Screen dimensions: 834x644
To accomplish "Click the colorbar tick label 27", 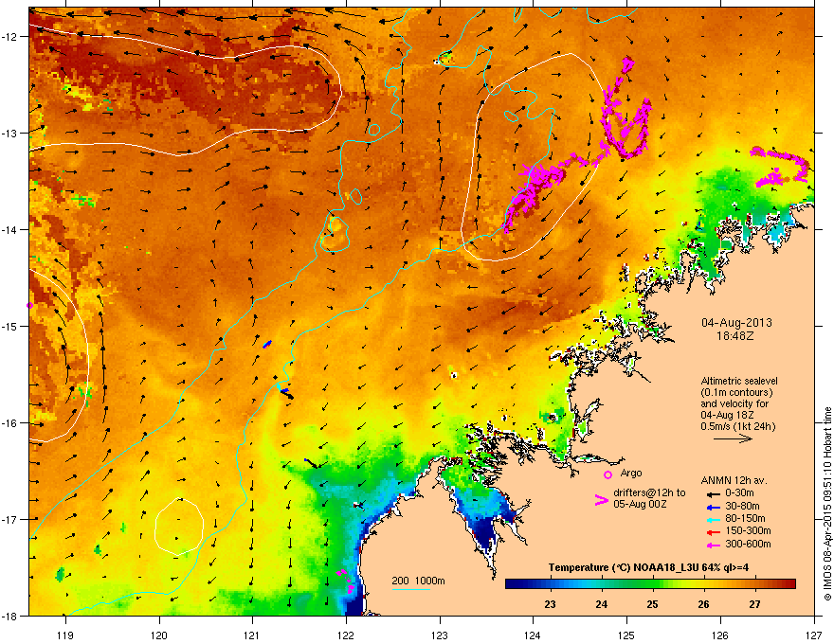I will click(x=754, y=604).
